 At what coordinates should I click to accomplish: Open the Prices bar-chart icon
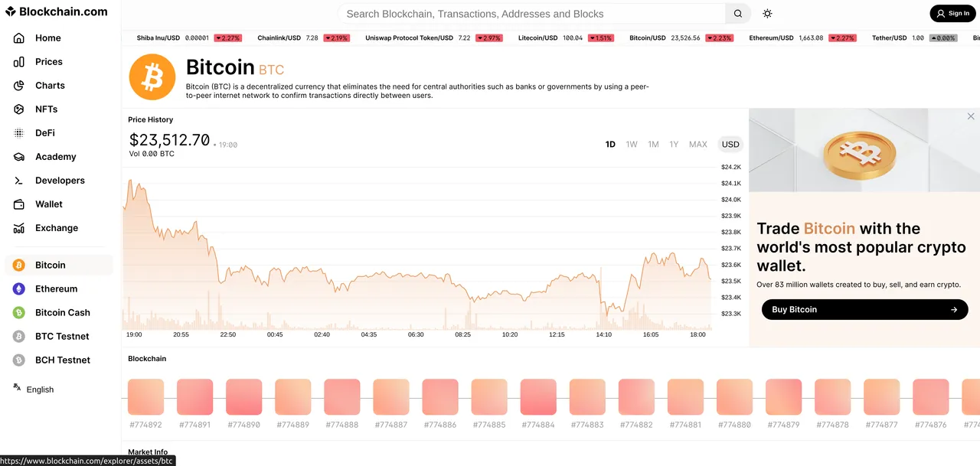tap(19, 62)
